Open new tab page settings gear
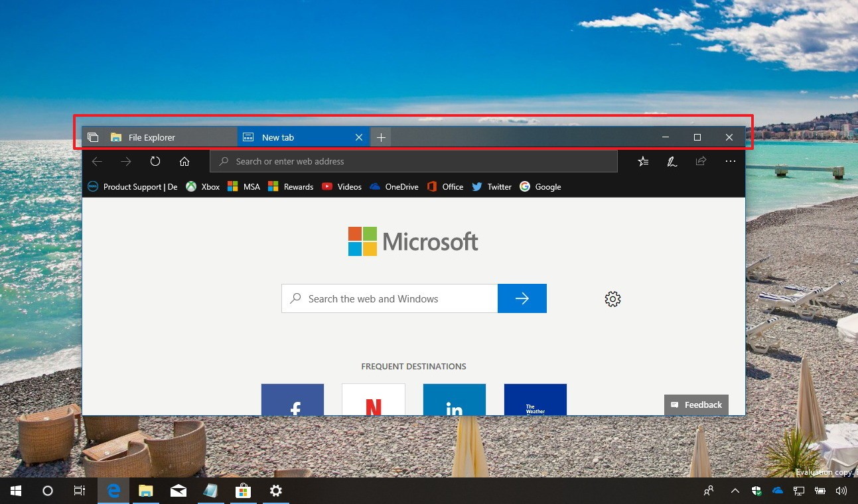 click(612, 299)
